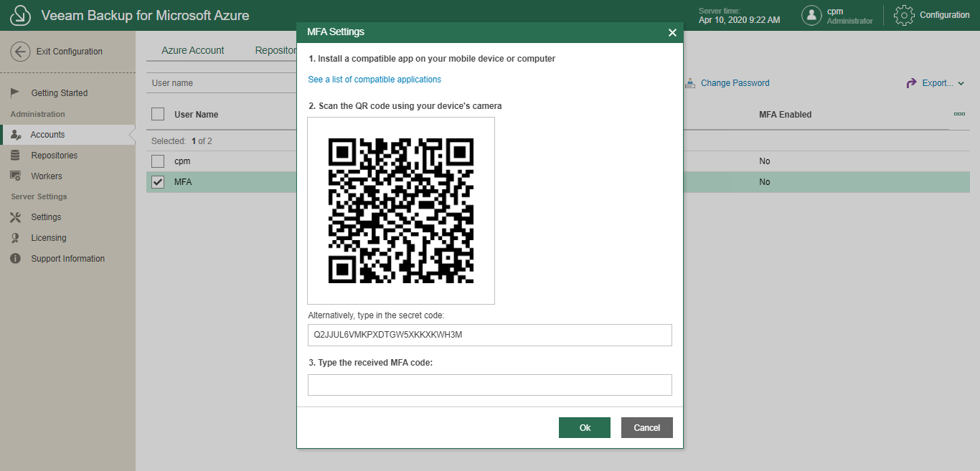Viewport: 980px width, 471px height.
Task: Open Support Information page
Action: (67, 259)
